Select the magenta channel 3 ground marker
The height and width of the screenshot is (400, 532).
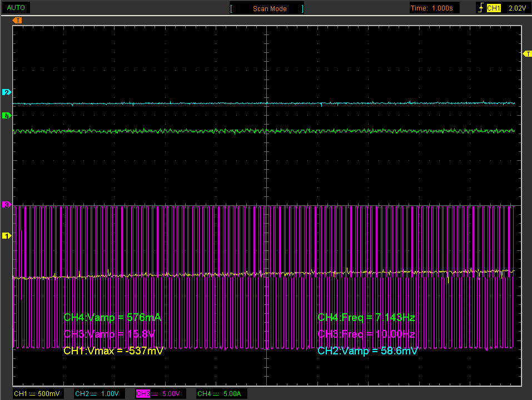7,205
